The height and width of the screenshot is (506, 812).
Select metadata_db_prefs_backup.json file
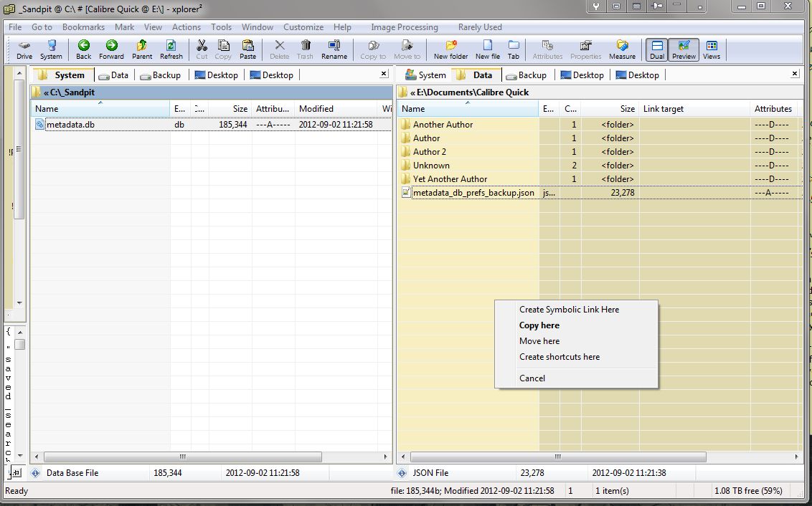473,193
